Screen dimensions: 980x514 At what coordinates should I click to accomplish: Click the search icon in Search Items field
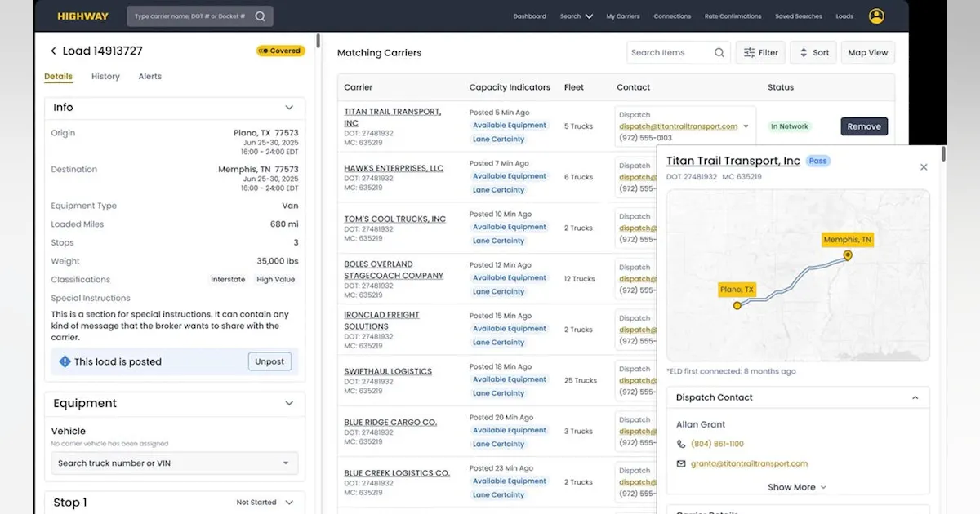point(719,53)
